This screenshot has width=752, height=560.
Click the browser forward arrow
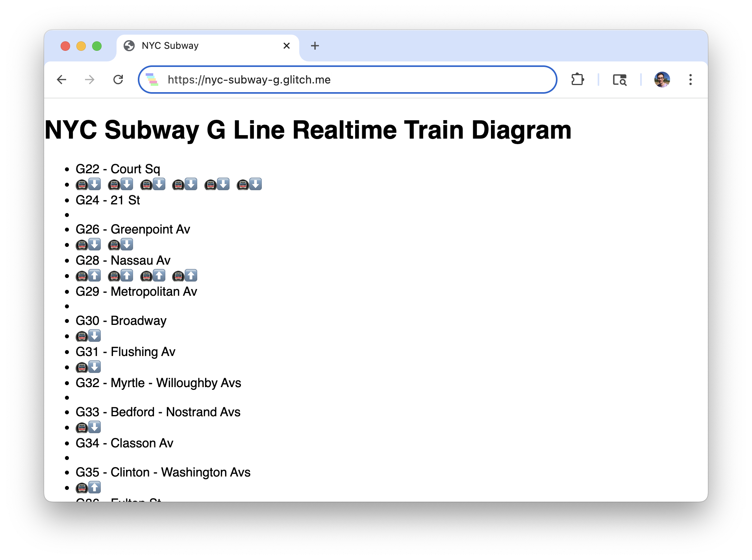pos(90,80)
